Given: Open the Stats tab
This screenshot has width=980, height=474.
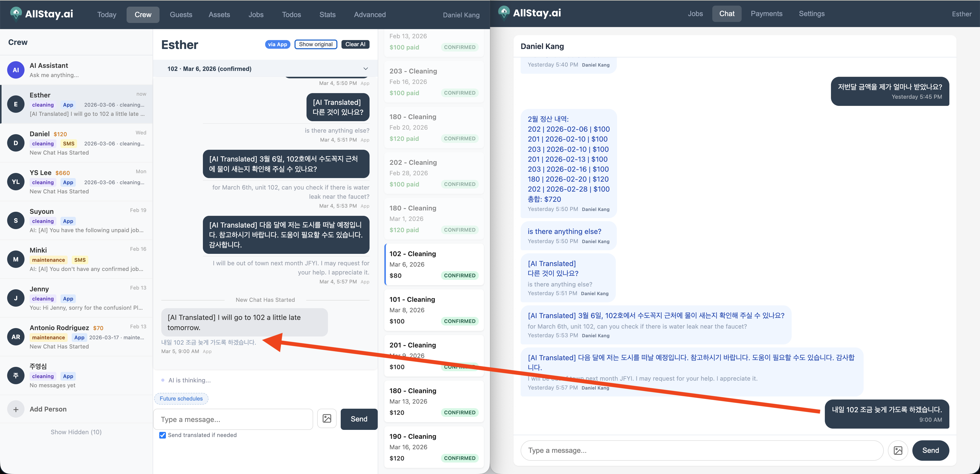Looking at the screenshot, I should 327,15.
